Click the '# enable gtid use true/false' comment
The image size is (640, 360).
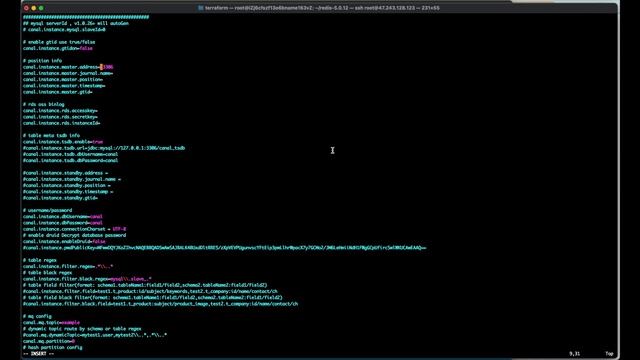pos(59,42)
